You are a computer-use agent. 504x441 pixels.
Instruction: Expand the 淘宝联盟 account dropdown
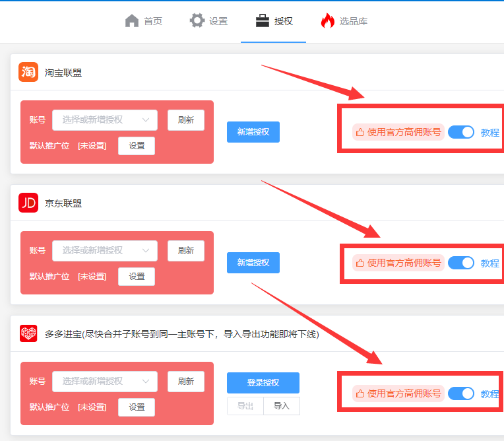pyautogui.click(x=105, y=120)
